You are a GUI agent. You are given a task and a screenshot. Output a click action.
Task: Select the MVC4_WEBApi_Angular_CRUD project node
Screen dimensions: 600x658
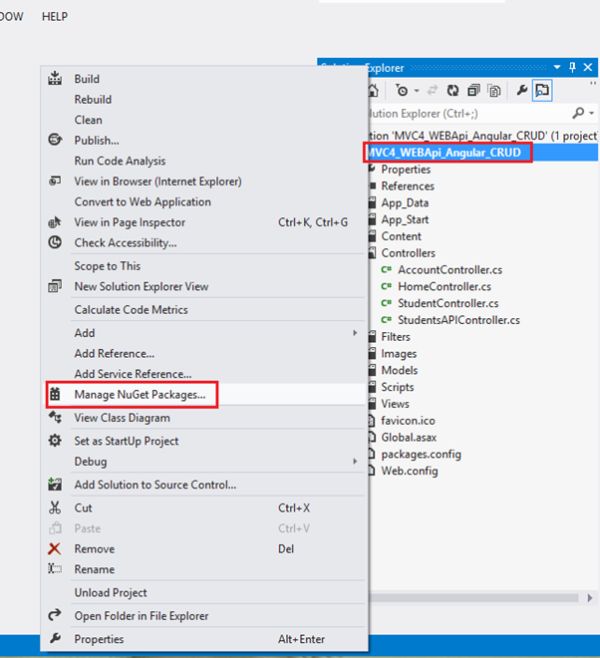[482, 152]
